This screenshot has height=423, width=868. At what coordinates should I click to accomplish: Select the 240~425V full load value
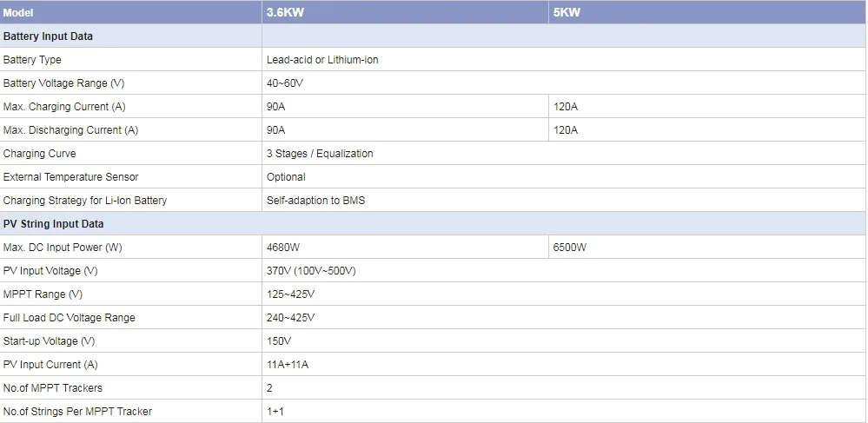[290, 318]
